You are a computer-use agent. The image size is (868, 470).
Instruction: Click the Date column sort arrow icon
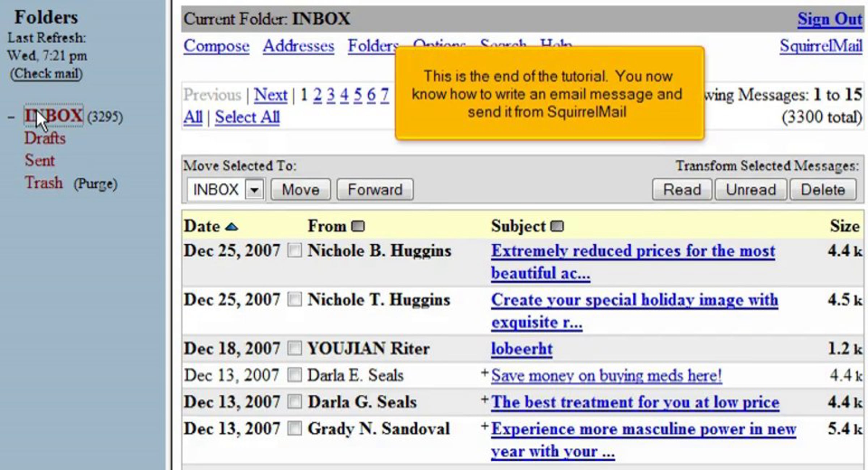point(231,227)
